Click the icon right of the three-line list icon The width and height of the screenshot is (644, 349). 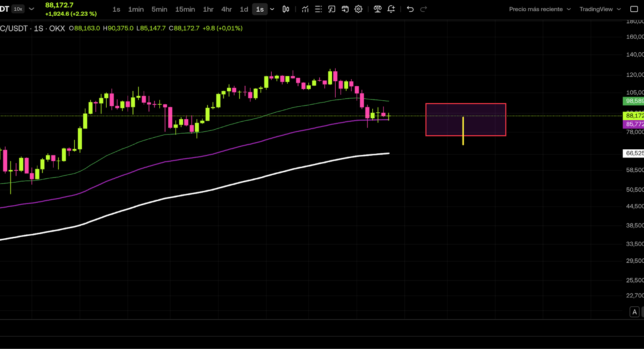332,9
